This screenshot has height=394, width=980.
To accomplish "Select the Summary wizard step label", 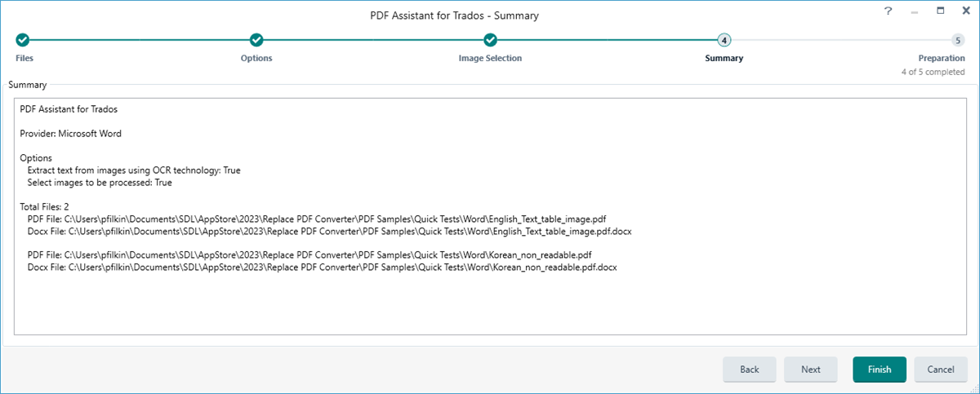I will (x=724, y=58).
